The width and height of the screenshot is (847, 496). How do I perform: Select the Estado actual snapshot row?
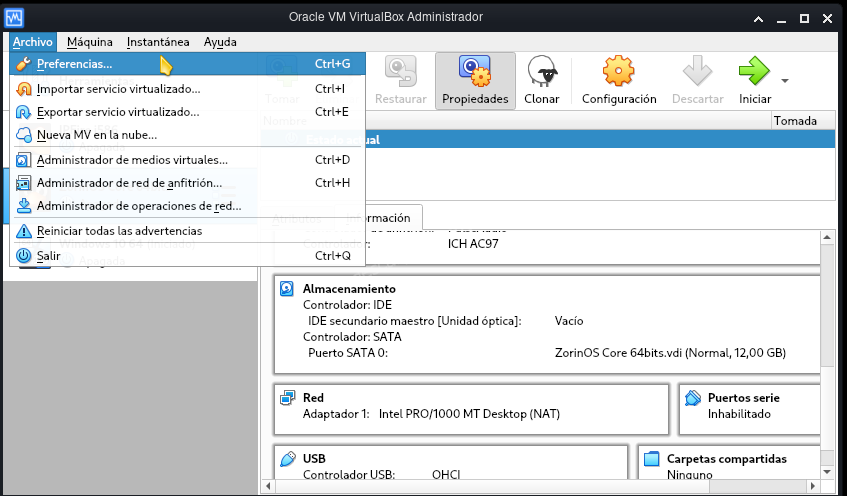pos(548,139)
